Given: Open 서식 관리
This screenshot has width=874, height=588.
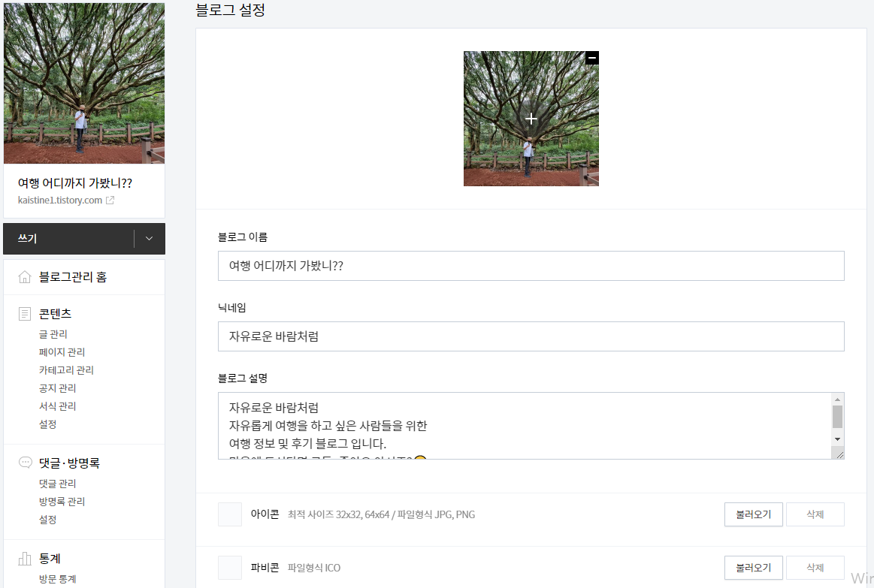Looking at the screenshot, I should pyautogui.click(x=57, y=406).
